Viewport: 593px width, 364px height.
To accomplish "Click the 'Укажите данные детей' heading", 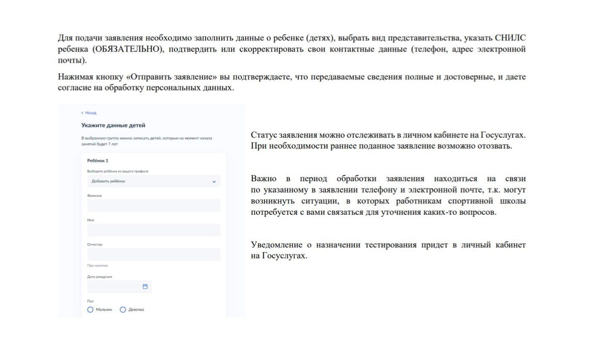I will (113, 125).
